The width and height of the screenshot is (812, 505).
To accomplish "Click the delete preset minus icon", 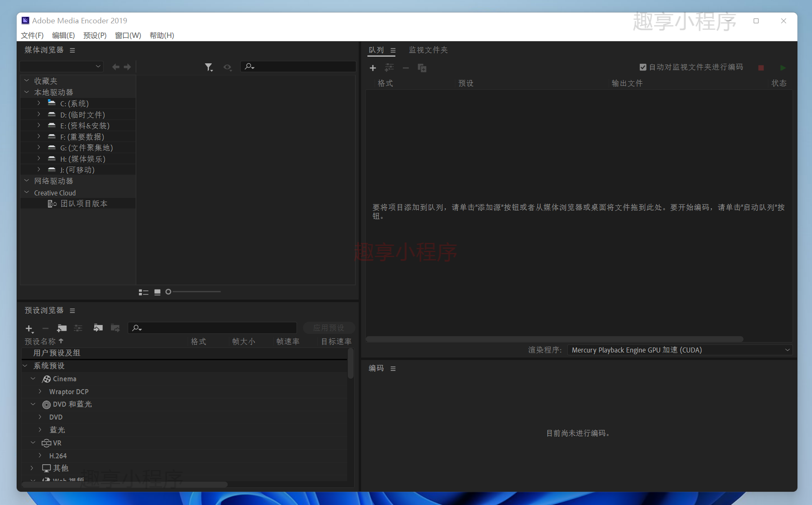I will (45, 328).
